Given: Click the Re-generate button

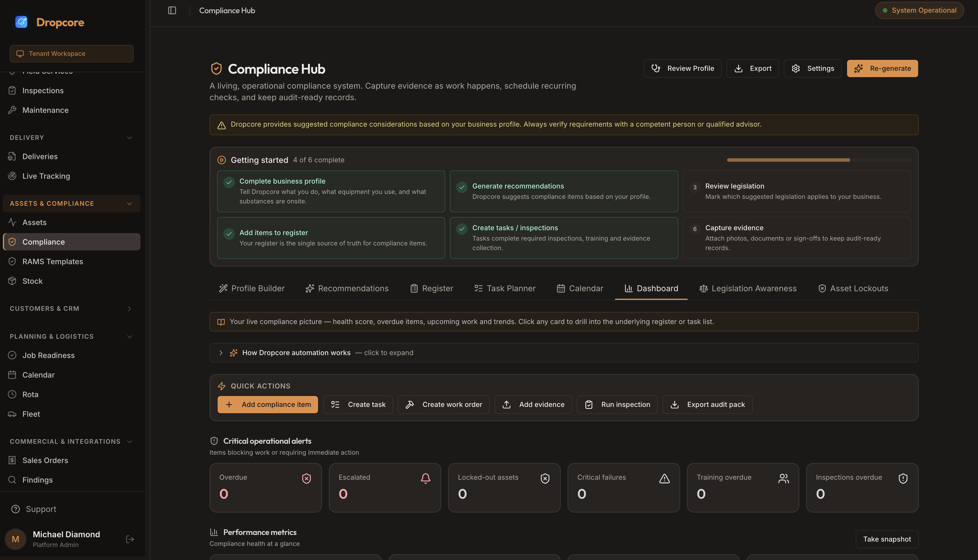Looking at the screenshot, I should click(882, 68).
